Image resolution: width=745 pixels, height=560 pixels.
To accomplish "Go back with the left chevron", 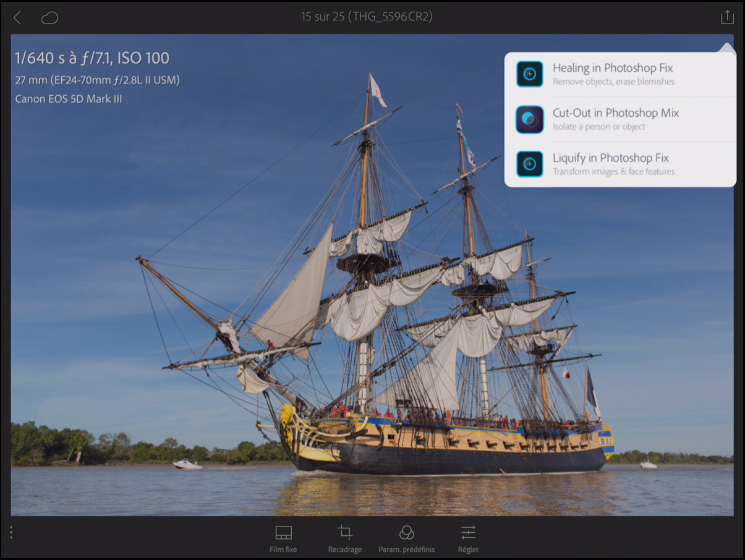I will (x=17, y=17).
